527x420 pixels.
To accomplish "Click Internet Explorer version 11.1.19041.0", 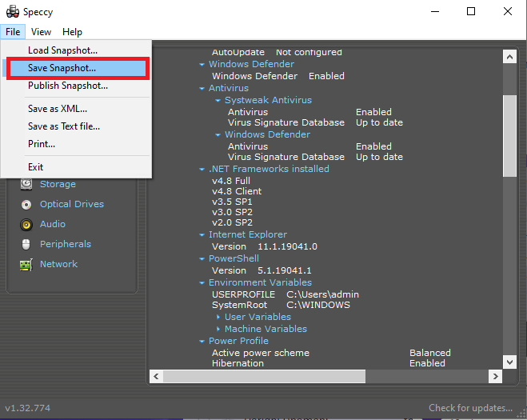I will click(265, 246).
